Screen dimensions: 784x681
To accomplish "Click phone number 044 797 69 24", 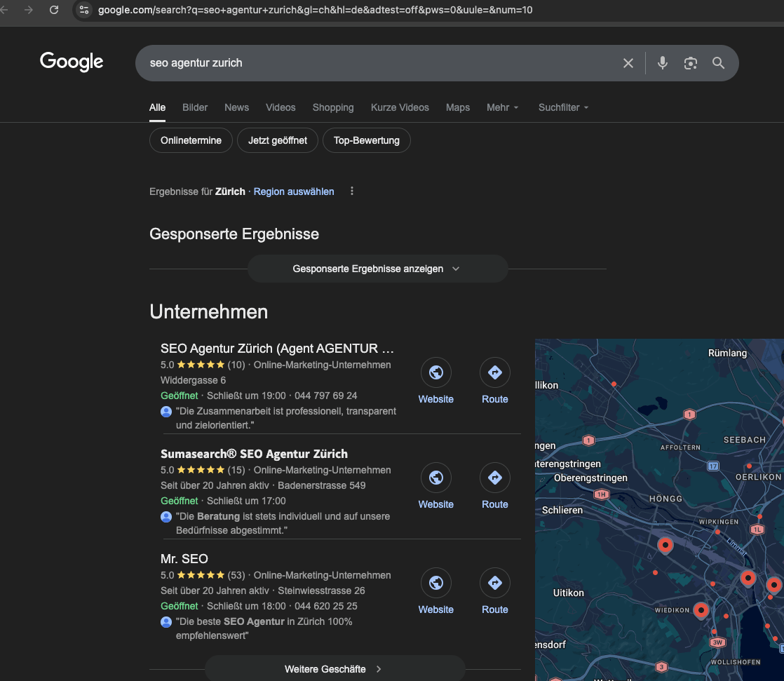I will pyautogui.click(x=325, y=396).
